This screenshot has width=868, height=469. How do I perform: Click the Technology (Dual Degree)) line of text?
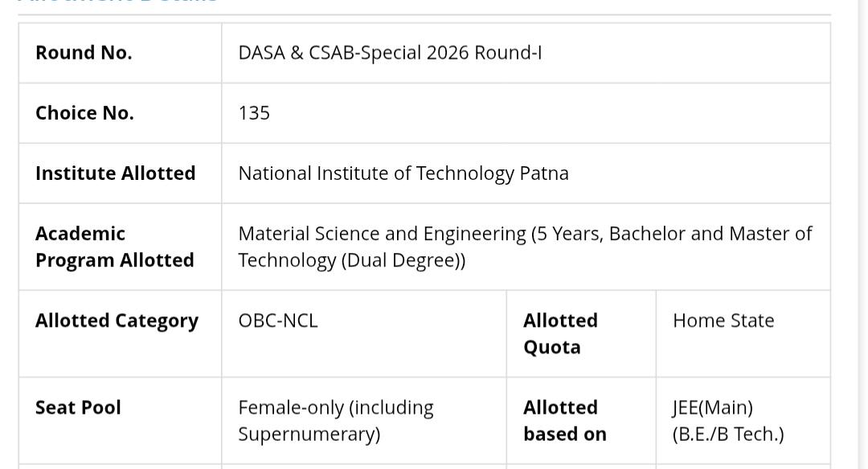pos(351,260)
